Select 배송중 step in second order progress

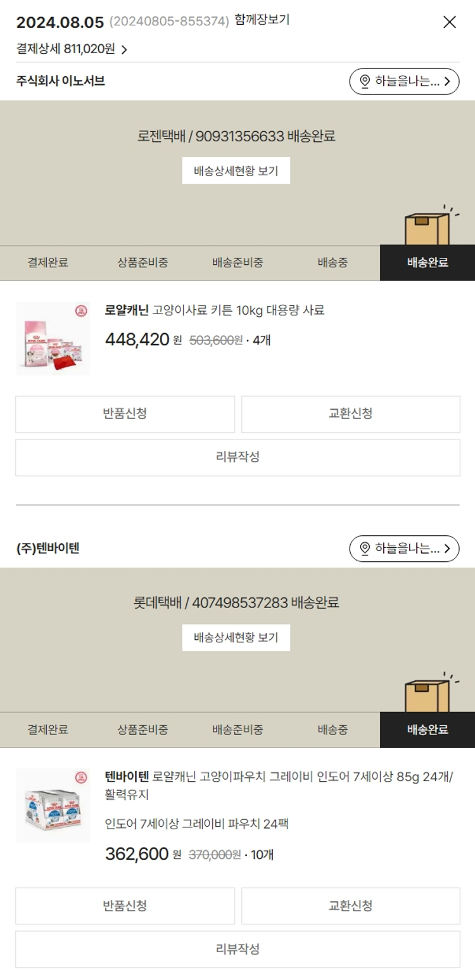(332, 730)
